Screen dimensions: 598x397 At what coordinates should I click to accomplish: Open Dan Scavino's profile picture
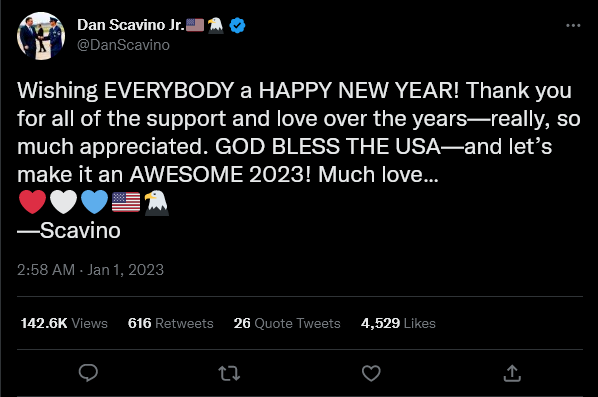(x=41, y=36)
